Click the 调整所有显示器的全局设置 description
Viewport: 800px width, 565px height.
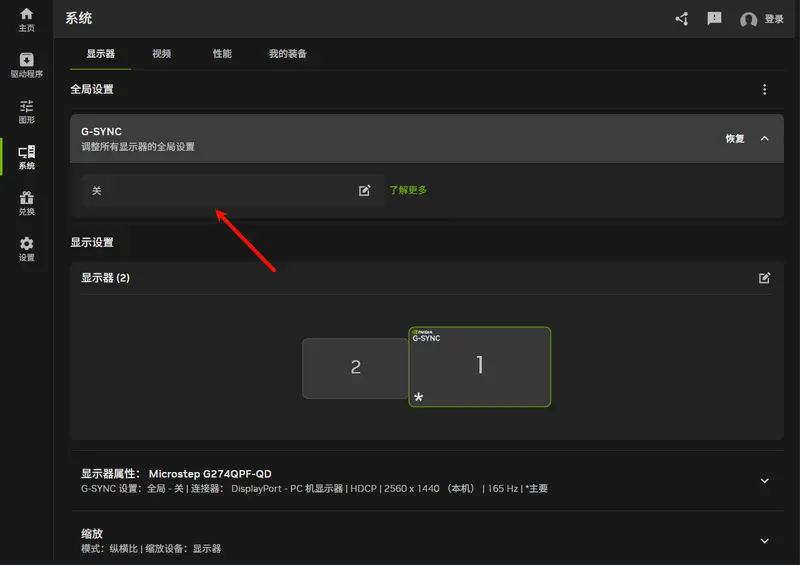(x=138, y=147)
